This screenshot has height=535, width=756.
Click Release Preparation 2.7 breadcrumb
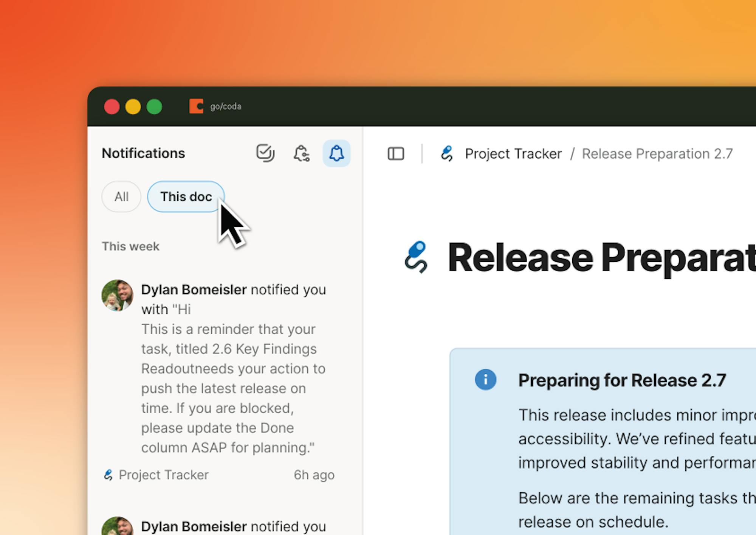(x=657, y=154)
